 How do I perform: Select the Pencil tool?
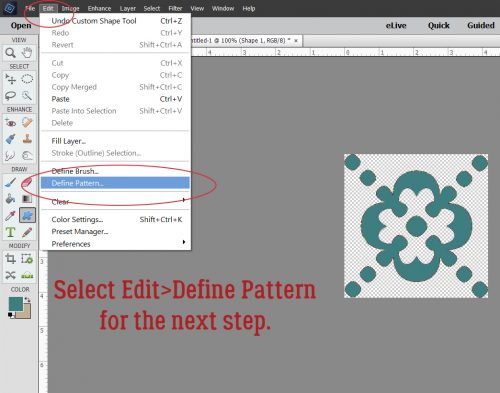point(27,232)
